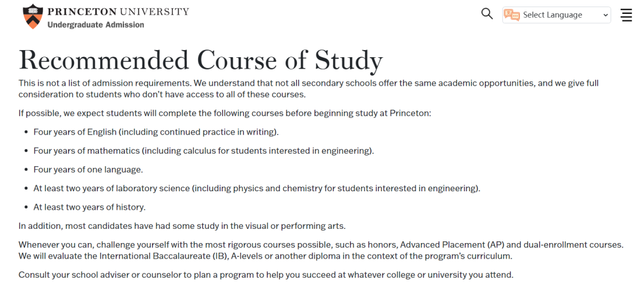Click the Four years of one language item
The height and width of the screenshot is (289, 644).
(88, 169)
